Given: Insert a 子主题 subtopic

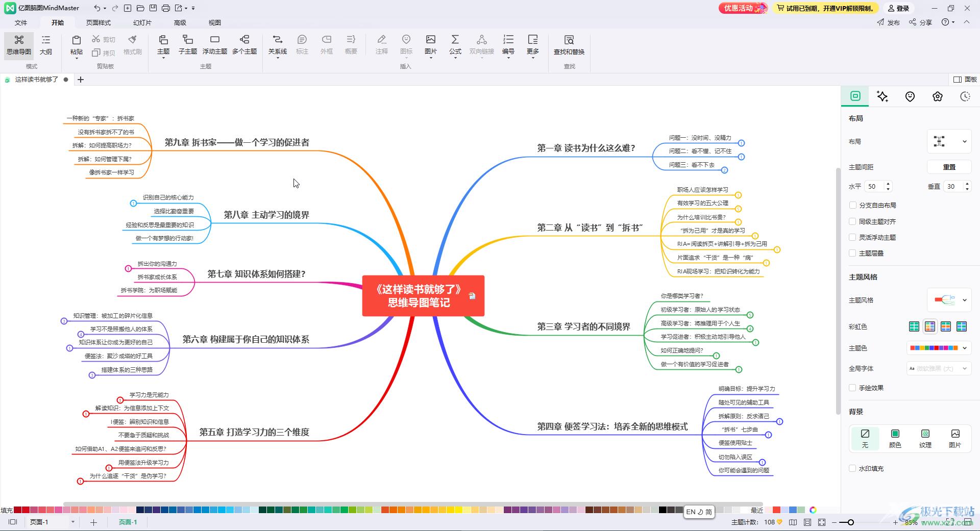Looking at the screenshot, I should [x=188, y=45].
